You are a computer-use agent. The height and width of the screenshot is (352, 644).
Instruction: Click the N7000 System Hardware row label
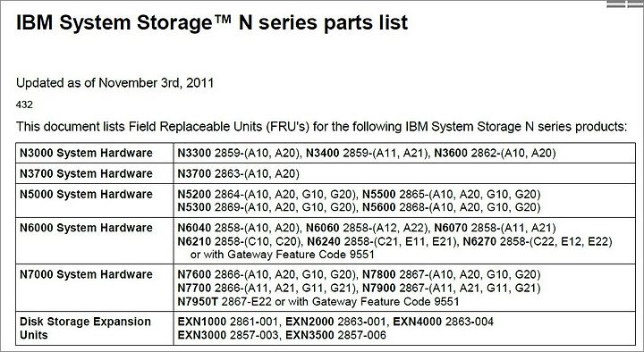click(x=86, y=274)
